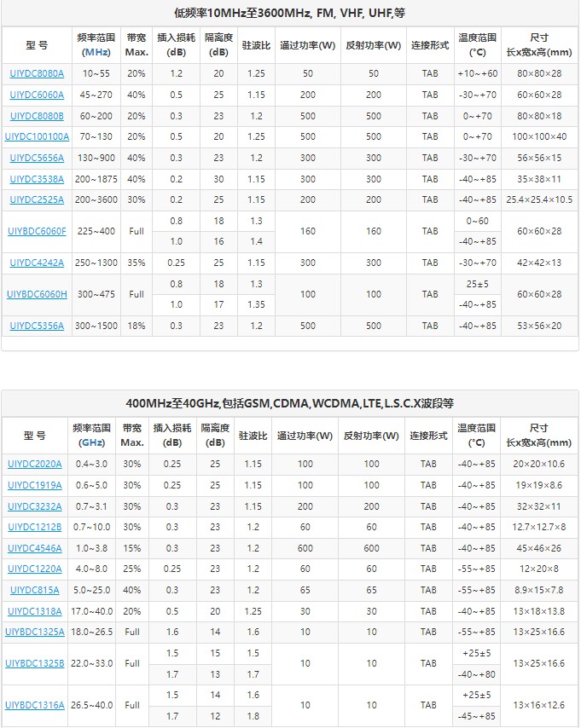This screenshot has width=581, height=728.
Task: Open the UIYDC1919A product link
Action: point(34,485)
